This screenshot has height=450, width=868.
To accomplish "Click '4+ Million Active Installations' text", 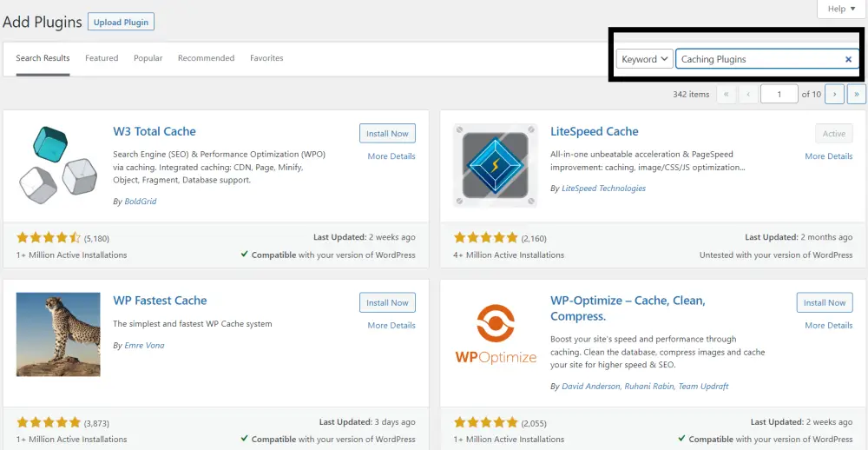I will pos(509,255).
